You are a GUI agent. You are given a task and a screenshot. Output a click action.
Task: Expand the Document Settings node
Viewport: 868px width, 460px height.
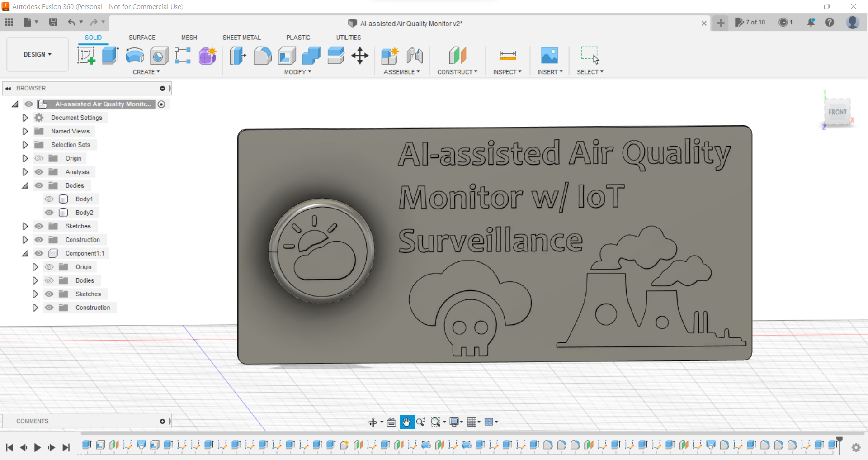pyautogui.click(x=25, y=118)
